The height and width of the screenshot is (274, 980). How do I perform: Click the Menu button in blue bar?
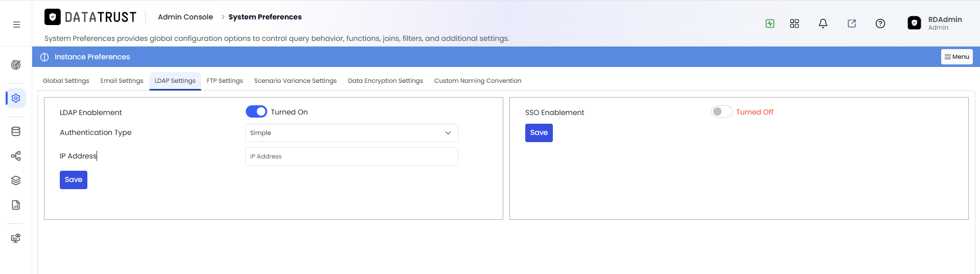[956, 57]
